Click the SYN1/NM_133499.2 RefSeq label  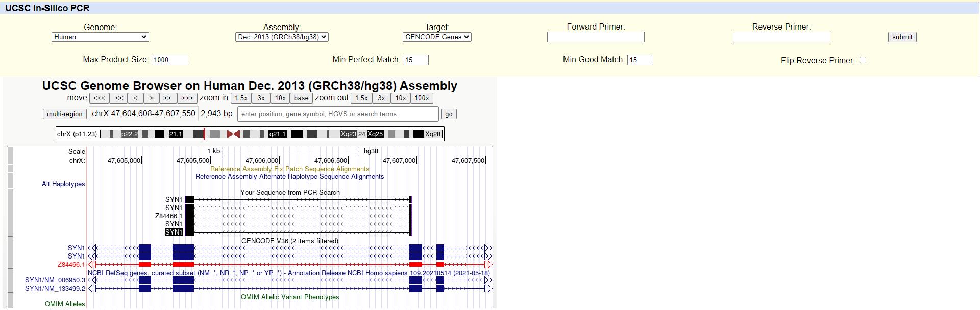click(x=55, y=289)
